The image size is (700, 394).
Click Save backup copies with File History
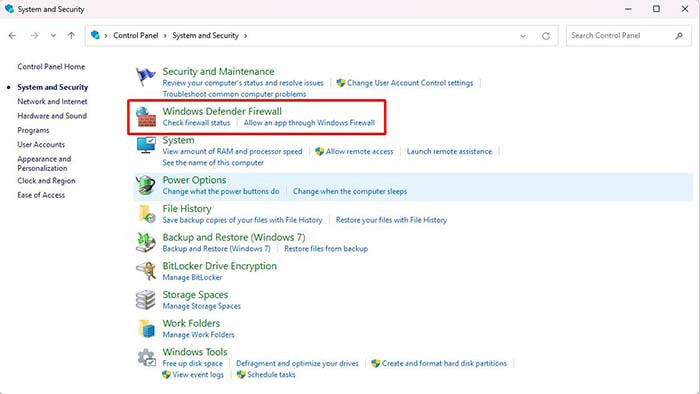coord(242,220)
